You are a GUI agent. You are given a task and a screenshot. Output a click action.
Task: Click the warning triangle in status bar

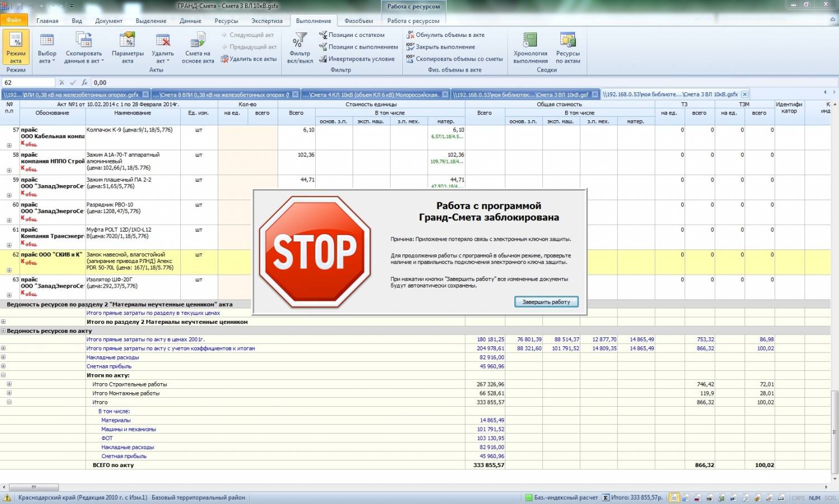pyautogui.click(x=7, y=498)
